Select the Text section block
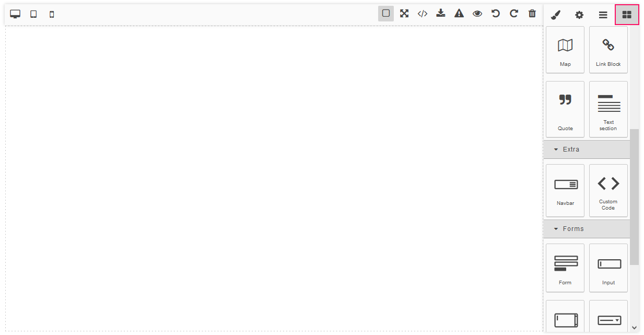This screenshot has width=644, height=335. click(x=608, y=109)
